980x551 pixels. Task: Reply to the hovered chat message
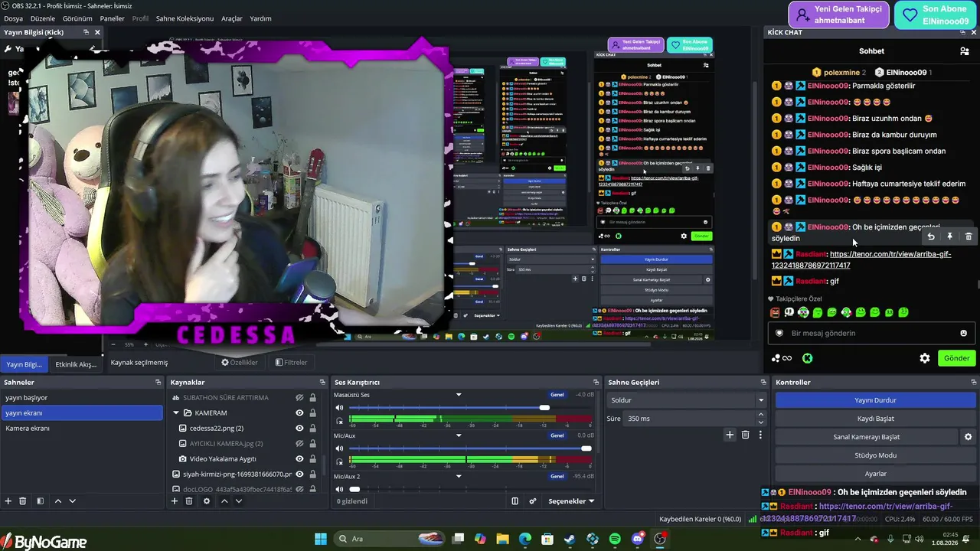pyautogui.click(x=931, y=237)
